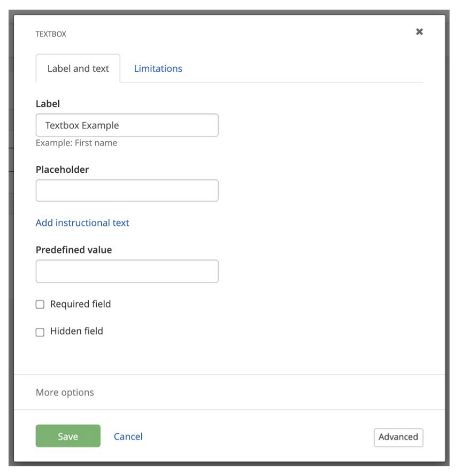
Task: Expand the More options section
Action: [x=65, y=393]
